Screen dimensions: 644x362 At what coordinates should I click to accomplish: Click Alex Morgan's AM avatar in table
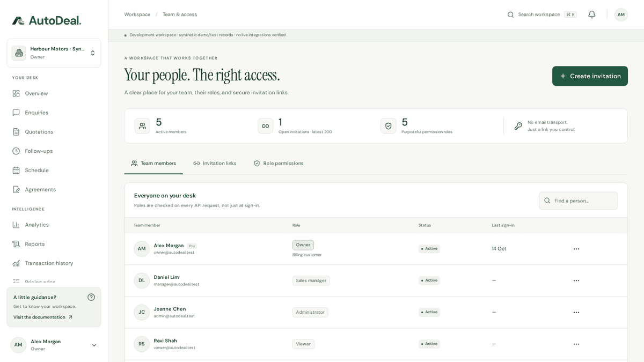142,249
